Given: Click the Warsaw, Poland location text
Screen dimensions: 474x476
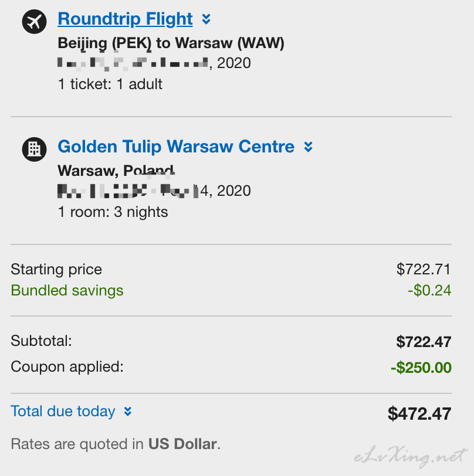Looking at the screenshot, I should pyautogui.click(x=116, y=171).
